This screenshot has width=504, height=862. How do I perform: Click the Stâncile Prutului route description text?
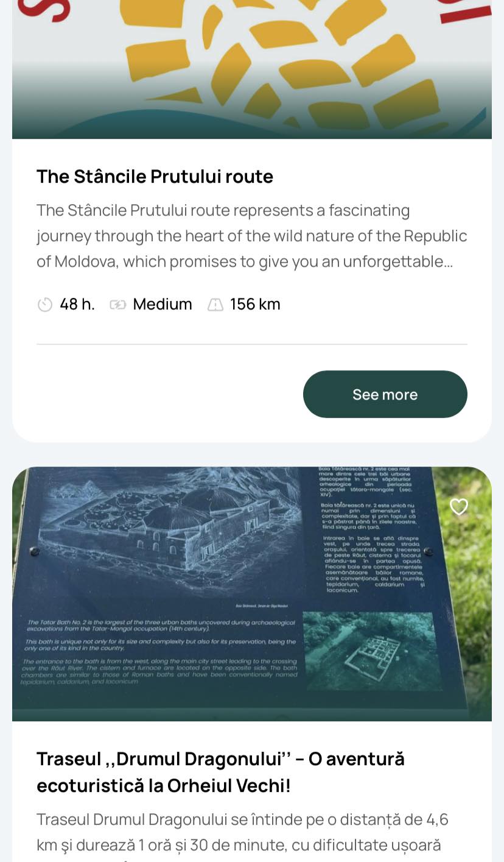click(251, 236)
